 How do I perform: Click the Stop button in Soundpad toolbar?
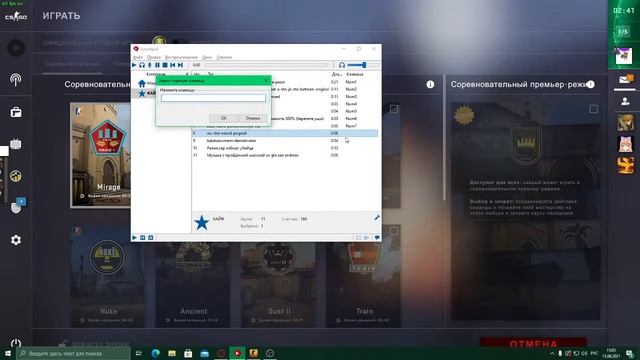tap(165, 65)
